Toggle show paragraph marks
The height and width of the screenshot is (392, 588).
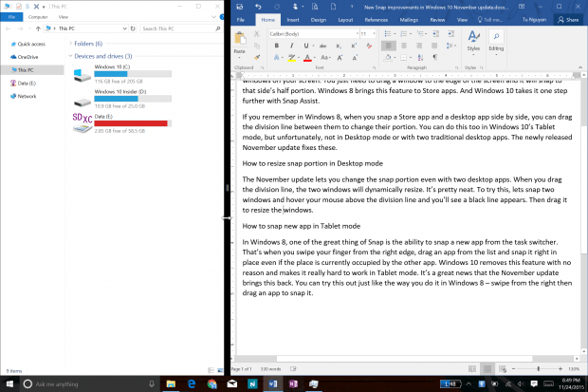(435, 58)
